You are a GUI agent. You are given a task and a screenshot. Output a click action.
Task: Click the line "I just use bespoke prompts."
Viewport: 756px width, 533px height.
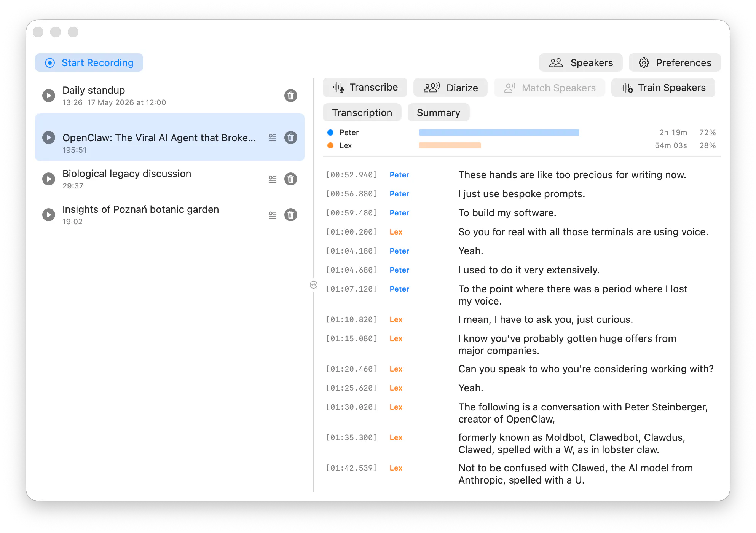(522, 194)
